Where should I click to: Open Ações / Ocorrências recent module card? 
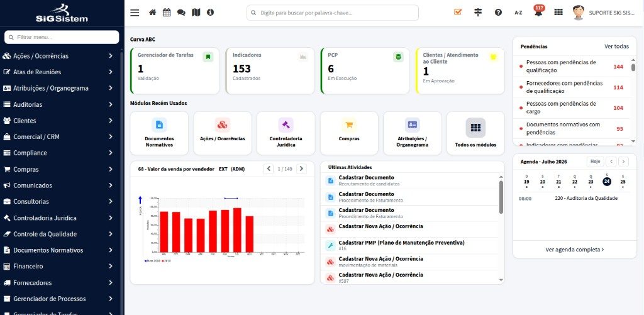(223, 133)
